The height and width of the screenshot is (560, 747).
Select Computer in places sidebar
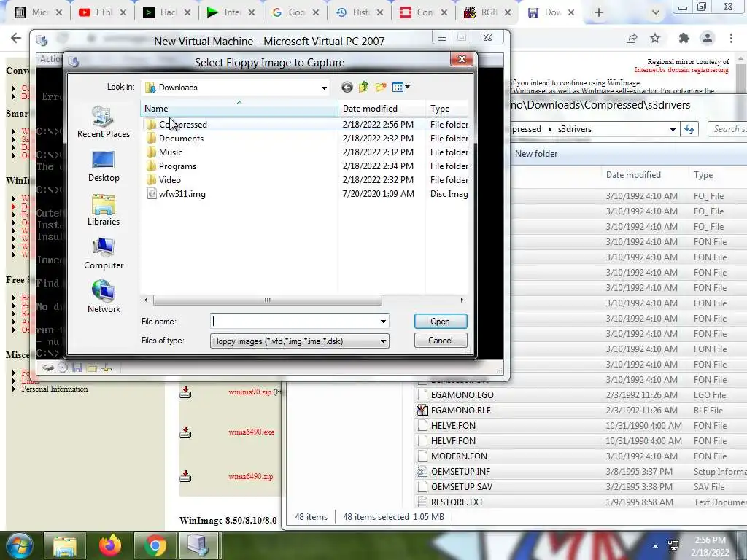tap(104, 254)
